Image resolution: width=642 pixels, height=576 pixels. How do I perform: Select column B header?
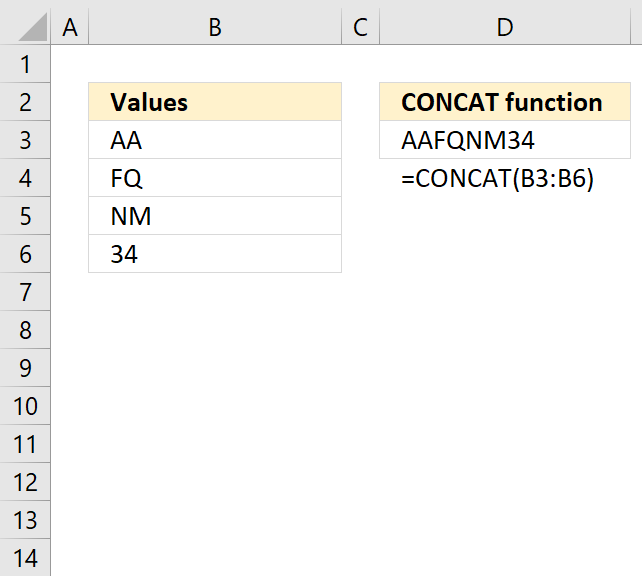[215, 27]
